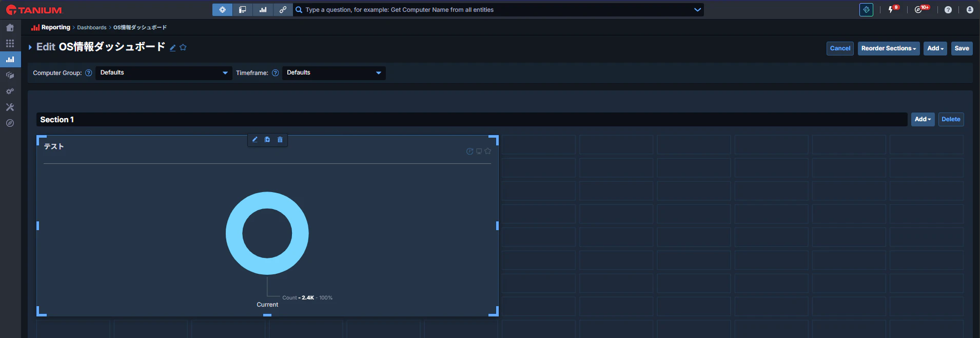Open the stacked layers sidebar icon
This screenshot has height=338, width=980.
(x=10, y=76)
